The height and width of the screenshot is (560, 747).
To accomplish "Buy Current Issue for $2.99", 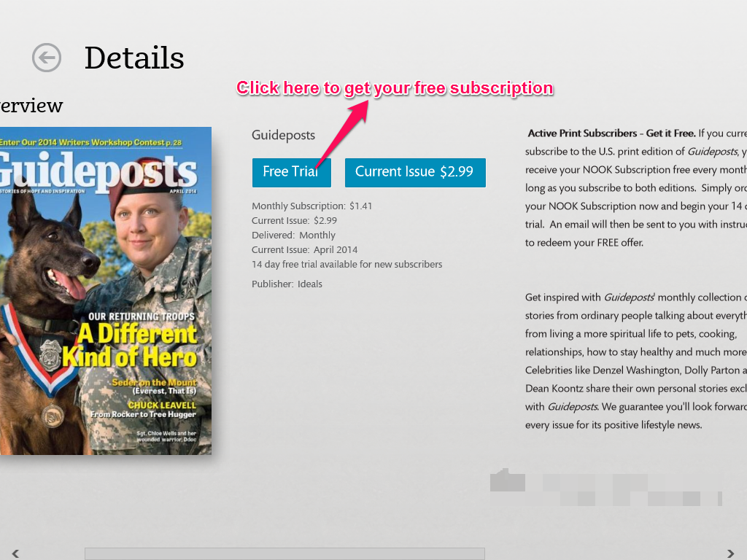I will [415, 172].
